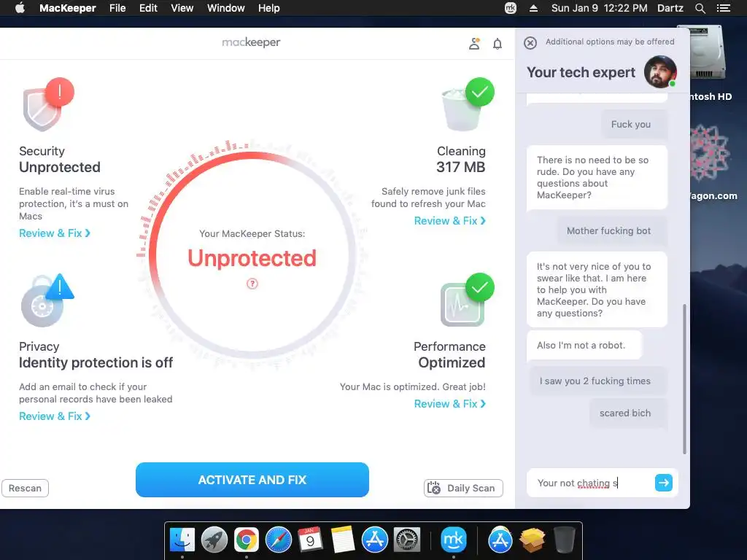The height and width of the screenshot is (560, 747).
Task: Open Review & Fix under Privacy
Action: pyautogui.click(x=54, y=416)
